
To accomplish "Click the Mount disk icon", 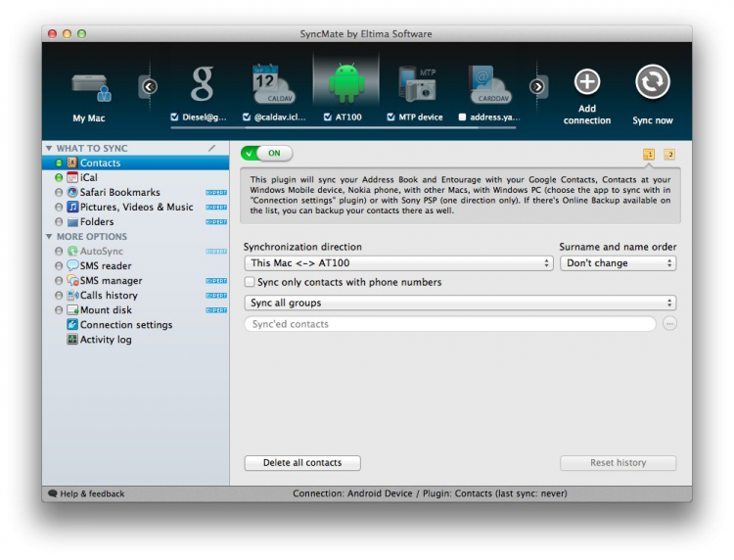I will [x=72, y=310].
